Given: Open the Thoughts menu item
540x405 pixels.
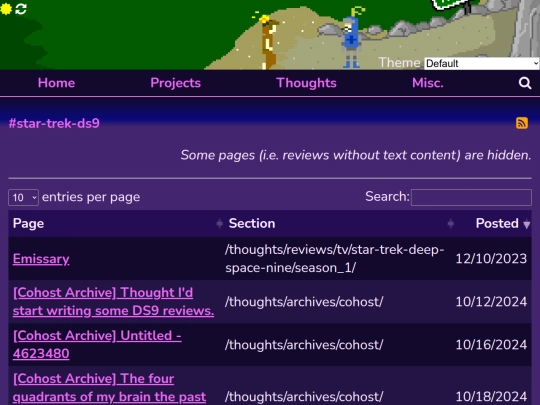Looking at the screenshot, I should coord(306,83).
